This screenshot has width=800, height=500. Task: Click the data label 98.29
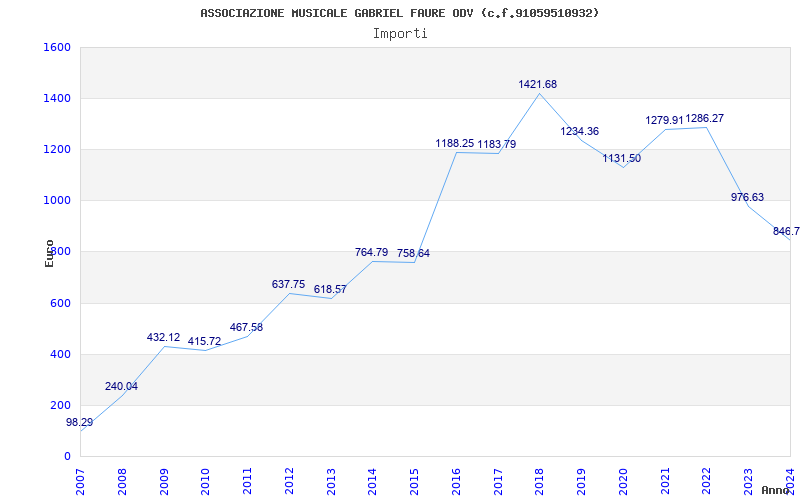pyautogui.click(x=80, y=422)
